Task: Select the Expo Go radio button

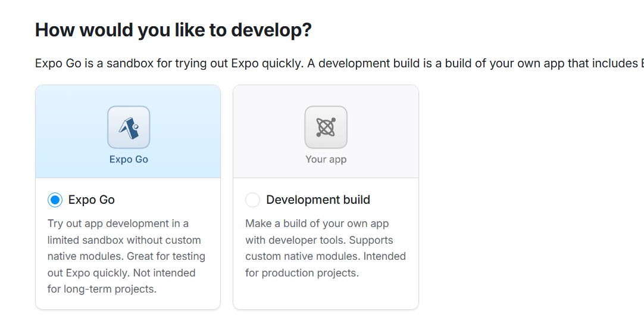Action: click(55, 200)
